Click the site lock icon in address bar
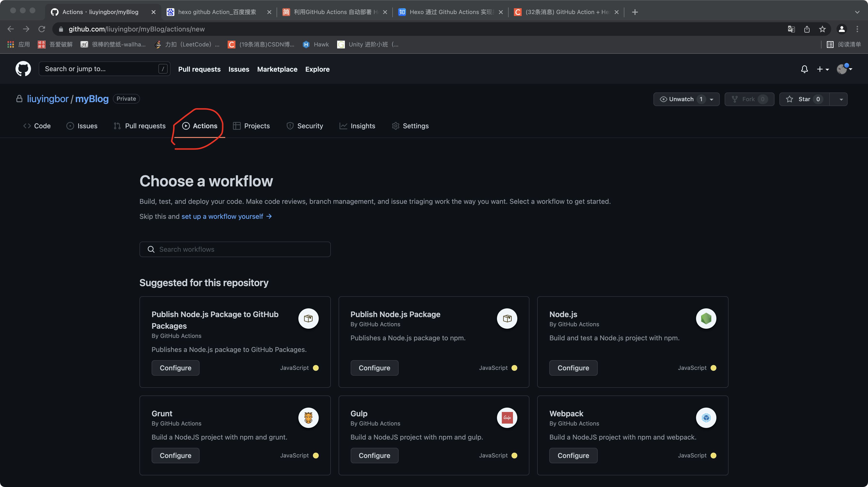The image size is (868, 487). point(61,29)
